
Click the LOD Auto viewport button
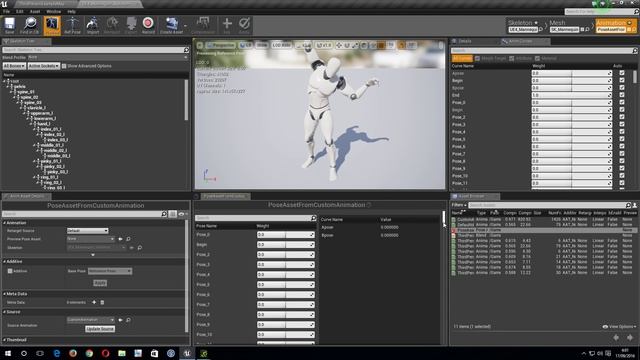coord(282,45)
